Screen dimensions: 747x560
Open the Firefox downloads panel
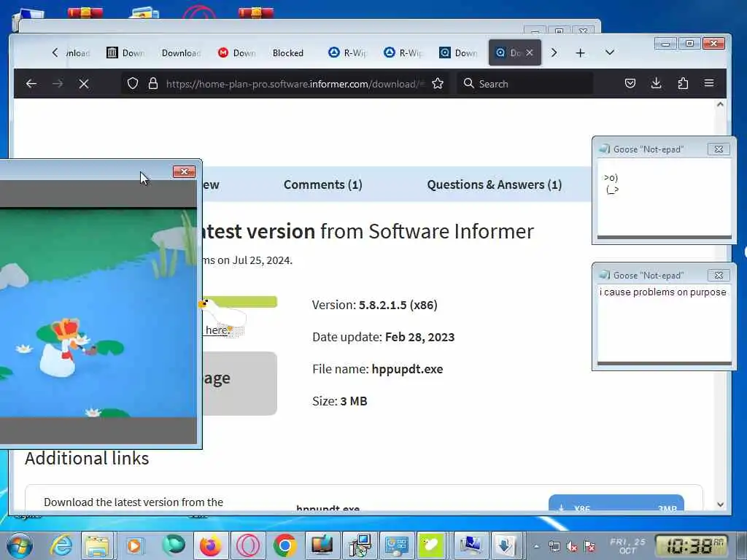pyautogui.click(x=656, y=84)
